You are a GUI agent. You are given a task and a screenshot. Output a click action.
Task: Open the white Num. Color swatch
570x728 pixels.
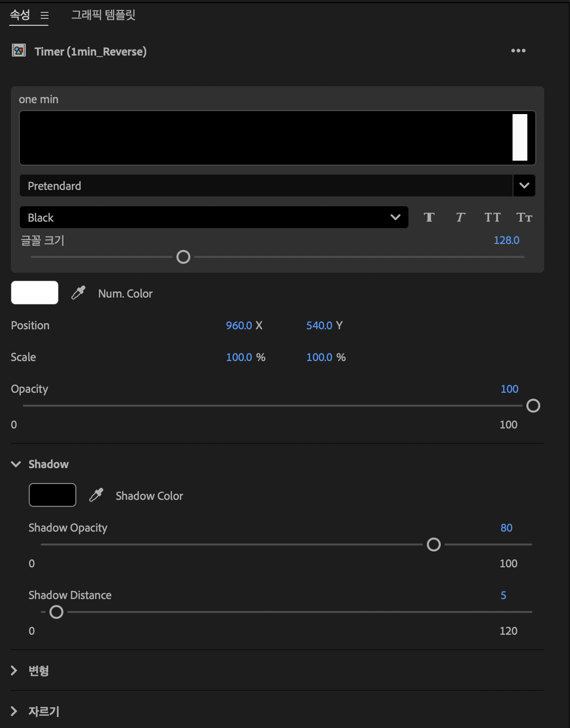point(35,293)
